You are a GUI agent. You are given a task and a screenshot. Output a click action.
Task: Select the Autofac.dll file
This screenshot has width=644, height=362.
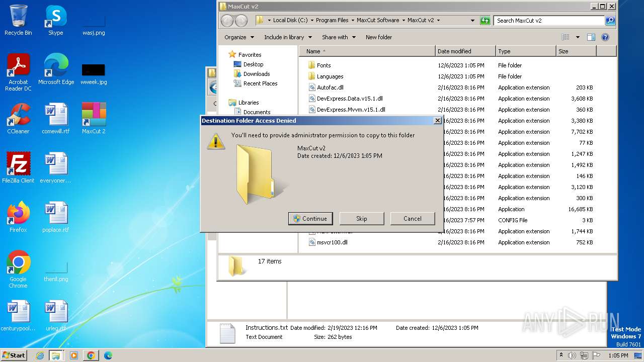click(330, 87)
